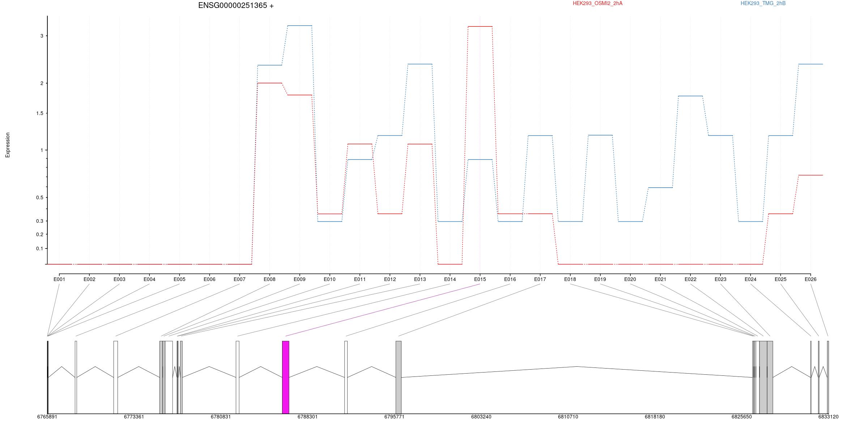Click exon label E025
Viewport: 868px width, 434px height.
pyautogui.click(x=780, y=279)
